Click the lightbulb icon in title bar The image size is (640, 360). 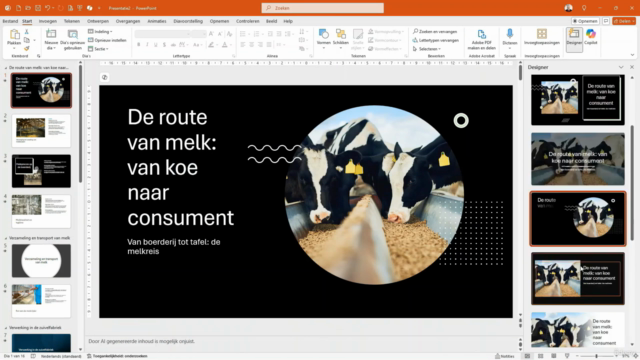[584, 8]
